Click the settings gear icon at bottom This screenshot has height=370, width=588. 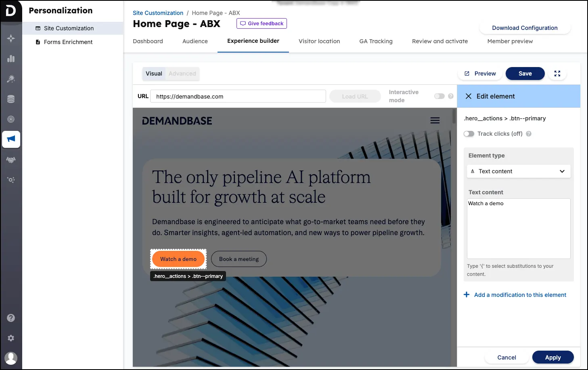tap(11, 338)
